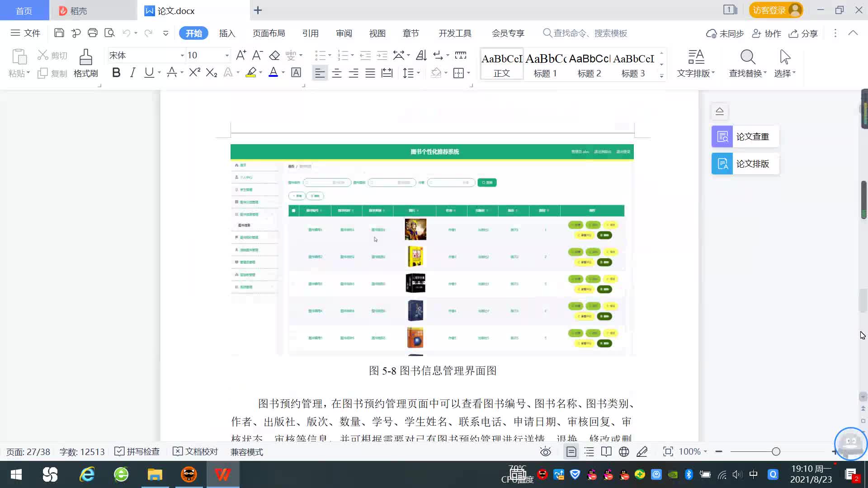Select the Format Painter tool
Viewport: 868px width, 488px height.
[x=86, y=63]
